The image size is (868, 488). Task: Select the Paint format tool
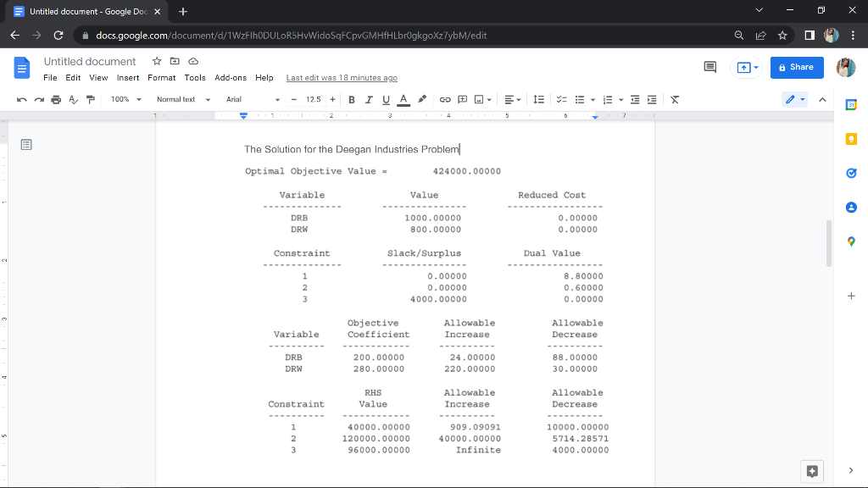pos(90,100)
